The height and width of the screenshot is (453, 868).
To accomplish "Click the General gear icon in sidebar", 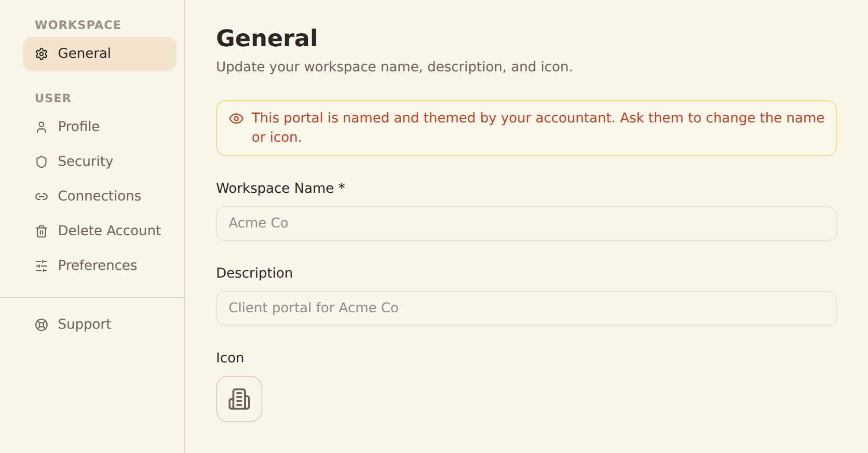I will [x=41, y=54].
